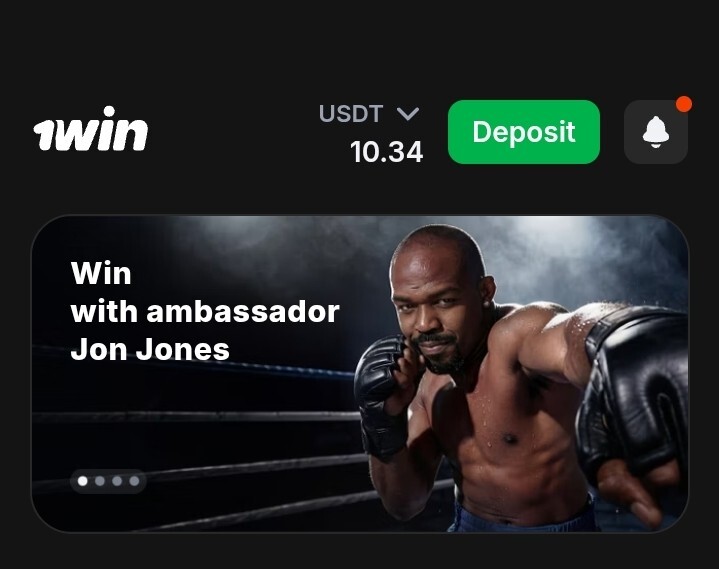Click the 1win logo
Screen dimensions: 719x569
tap(90, 129)
